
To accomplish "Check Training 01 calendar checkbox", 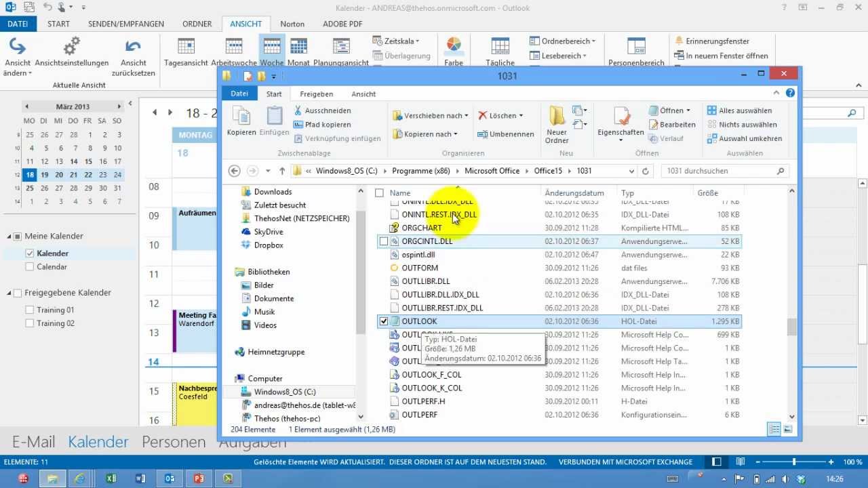I will 29,310.
